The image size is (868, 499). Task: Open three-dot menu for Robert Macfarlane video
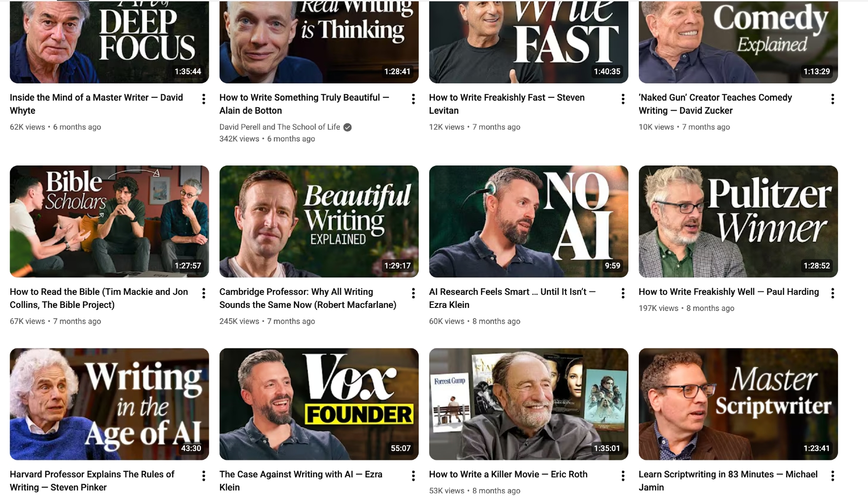[x=413, y=293]
